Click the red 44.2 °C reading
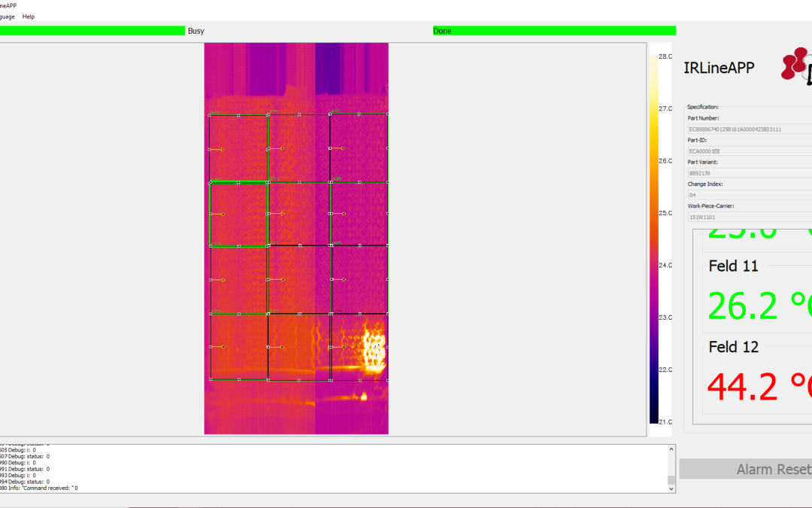 759,387
